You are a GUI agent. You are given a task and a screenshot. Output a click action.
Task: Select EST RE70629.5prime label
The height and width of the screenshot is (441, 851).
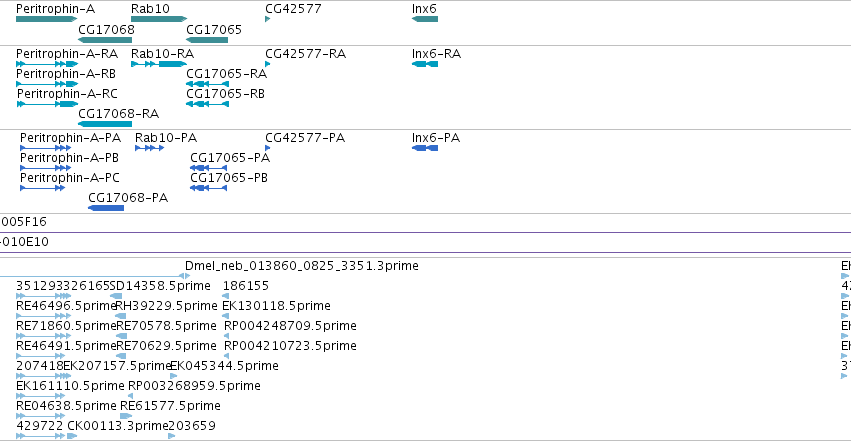click(167, 346)
